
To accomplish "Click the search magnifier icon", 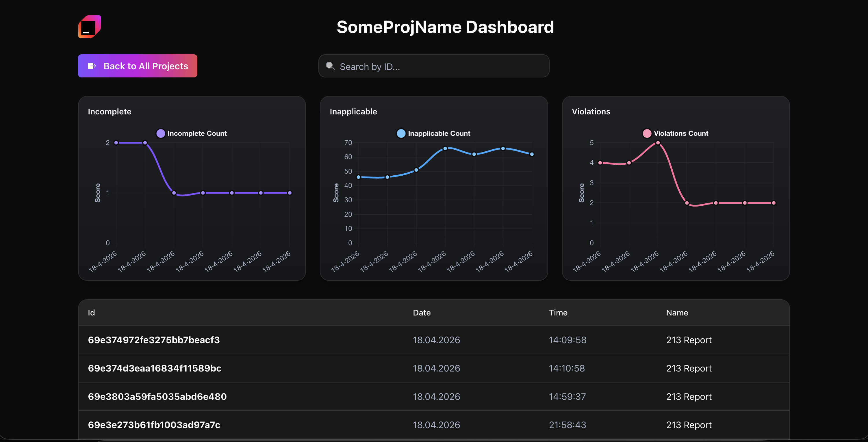I will (x=330, y=66).
